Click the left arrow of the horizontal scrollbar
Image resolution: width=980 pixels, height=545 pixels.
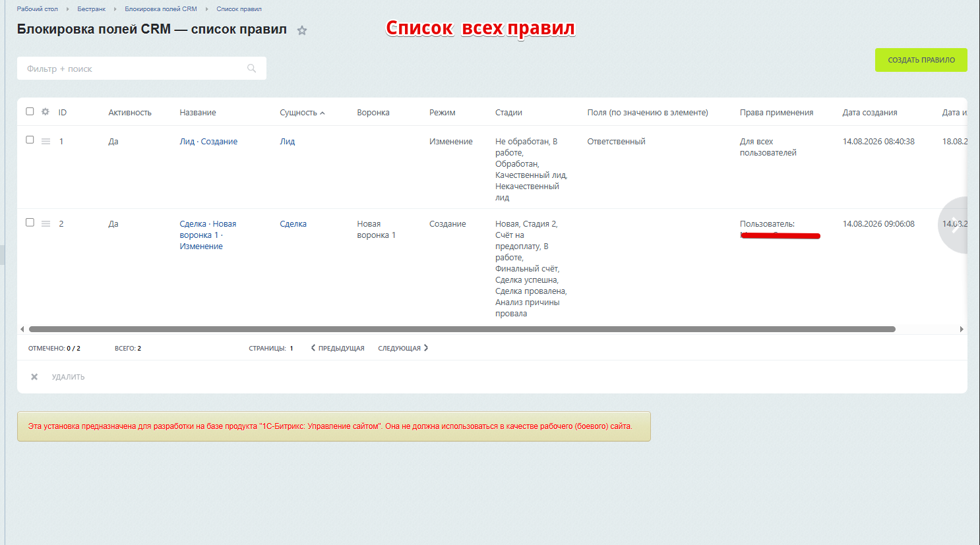tap(22, 329)
